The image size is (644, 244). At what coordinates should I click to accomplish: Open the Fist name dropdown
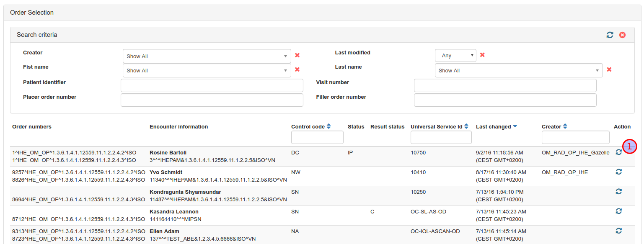click(x=207, y=70)
